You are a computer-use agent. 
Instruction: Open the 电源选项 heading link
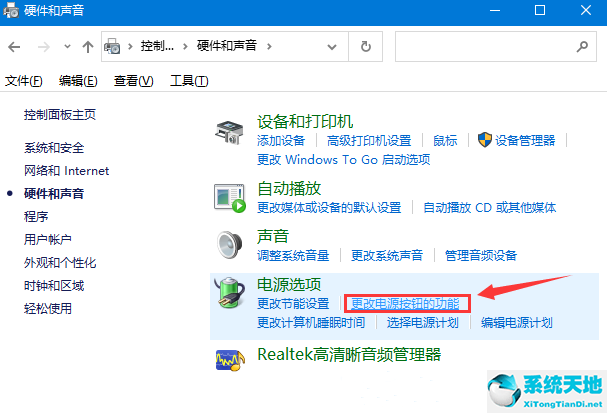(x=289, y=284)
